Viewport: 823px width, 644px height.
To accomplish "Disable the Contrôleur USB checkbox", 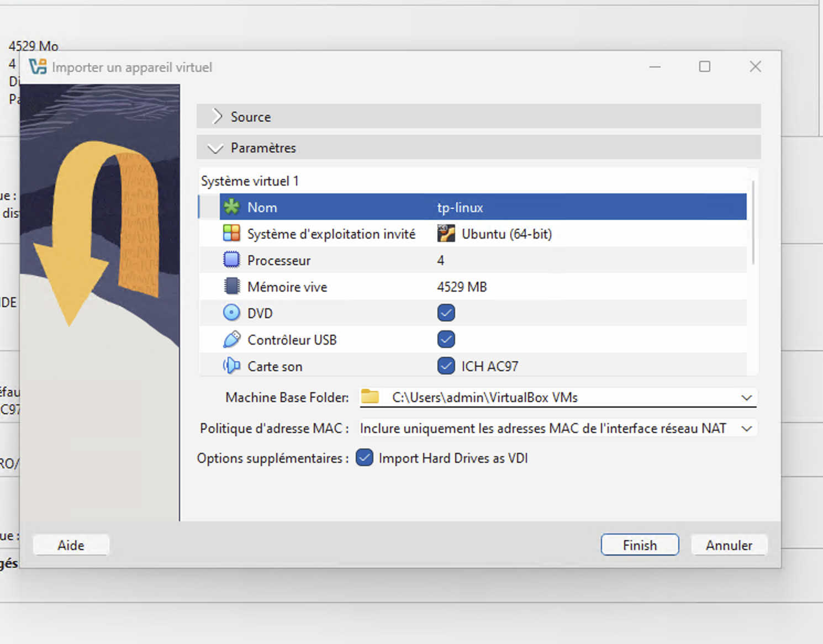I will [x=446, y=339].
